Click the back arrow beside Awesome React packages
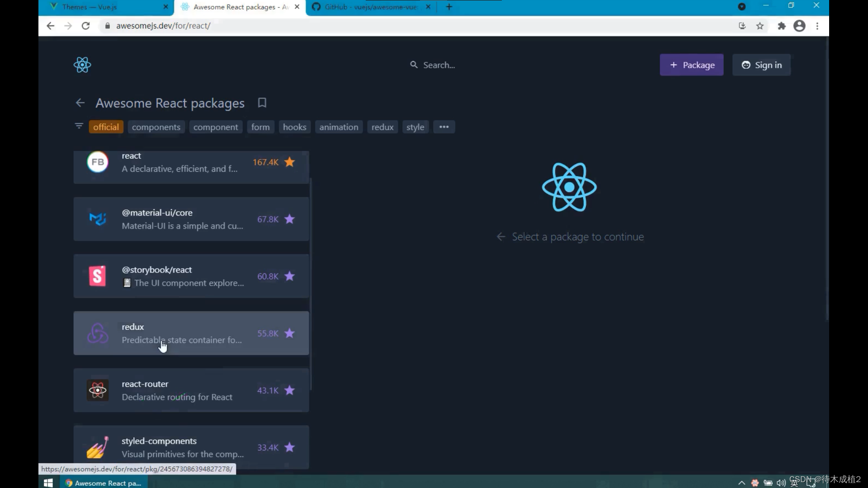 (x=80, y=103)
